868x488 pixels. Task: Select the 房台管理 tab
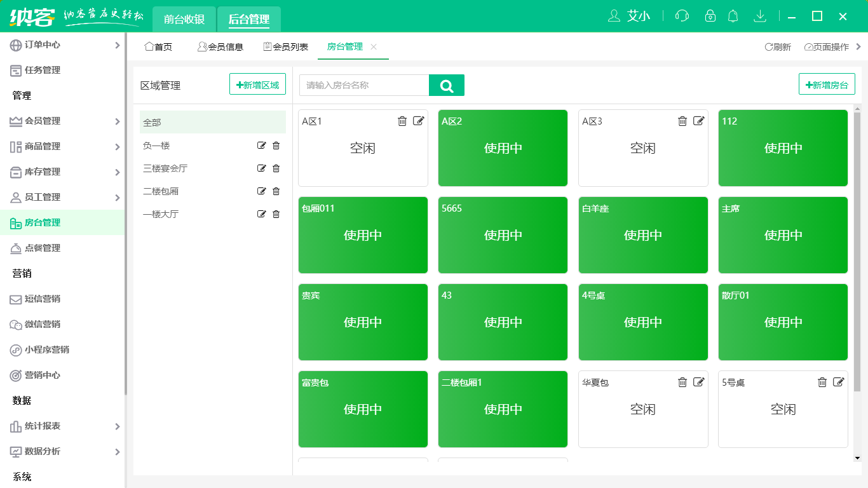[x=345, y=47]
